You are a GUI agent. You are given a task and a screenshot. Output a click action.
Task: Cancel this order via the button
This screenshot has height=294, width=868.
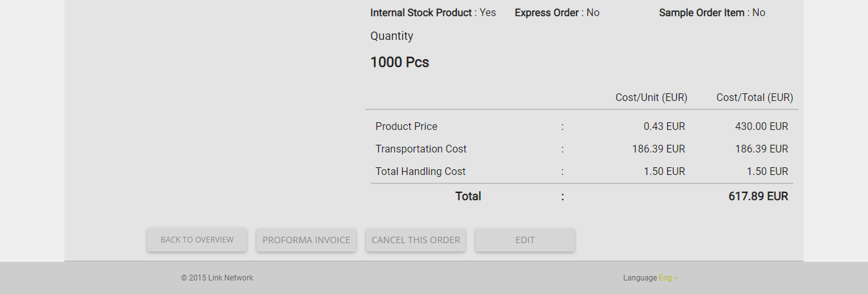tap(416, 240)
